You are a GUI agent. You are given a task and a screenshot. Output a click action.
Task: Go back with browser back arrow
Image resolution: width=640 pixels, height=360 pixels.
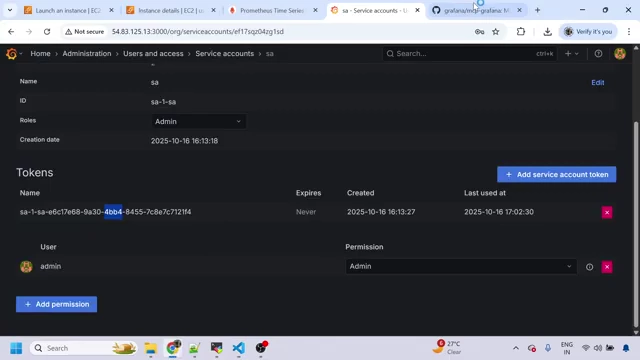(x=11, y=31)
